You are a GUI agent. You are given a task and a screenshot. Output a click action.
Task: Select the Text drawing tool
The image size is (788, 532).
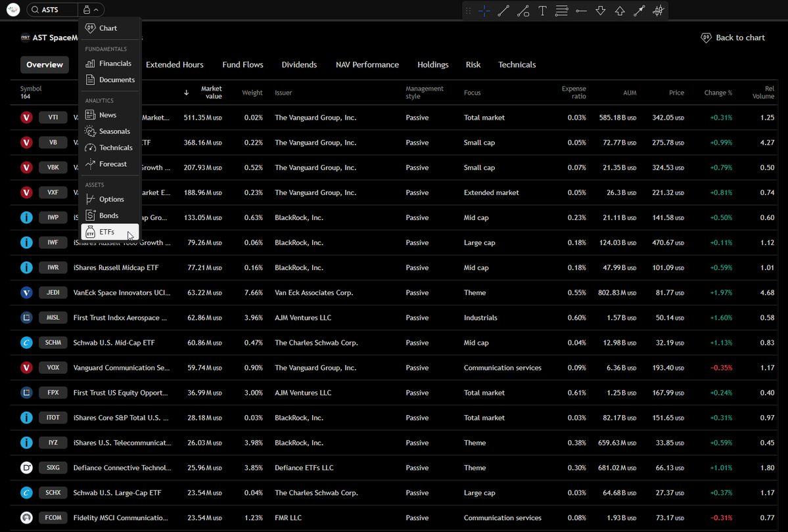click(543, 11)
